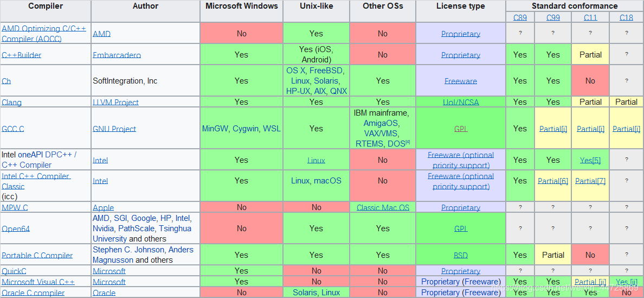Image resolution: width=644 pixels, height=298 pixels.
Task: Click the Embarcadero author link
Action: [117, 55]
